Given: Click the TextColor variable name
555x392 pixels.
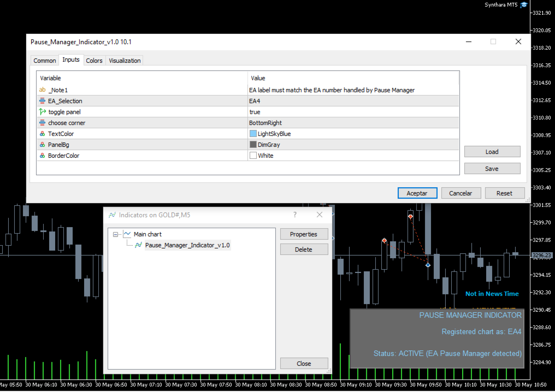Looking at the screenshot, I should pos(61,134).
